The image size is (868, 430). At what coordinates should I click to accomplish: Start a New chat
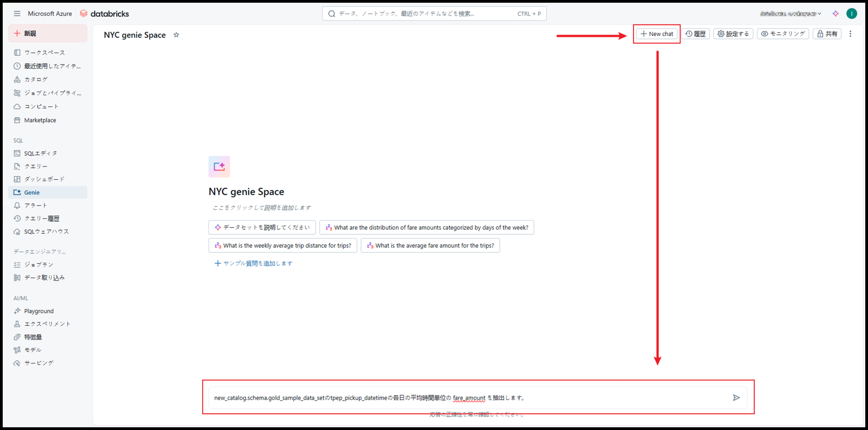pyautogui.click(x=657, y=34)
